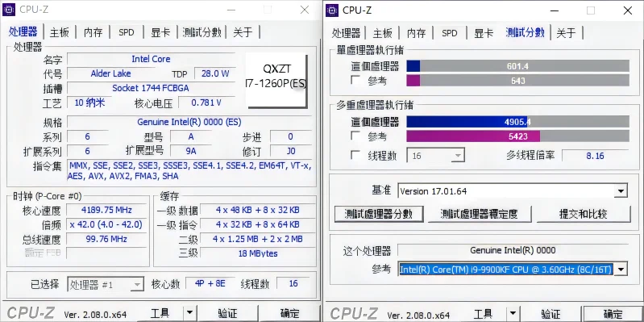Open SPD tab in left window
This screenshot has height=322, width=644.
(x=127, y=32)
